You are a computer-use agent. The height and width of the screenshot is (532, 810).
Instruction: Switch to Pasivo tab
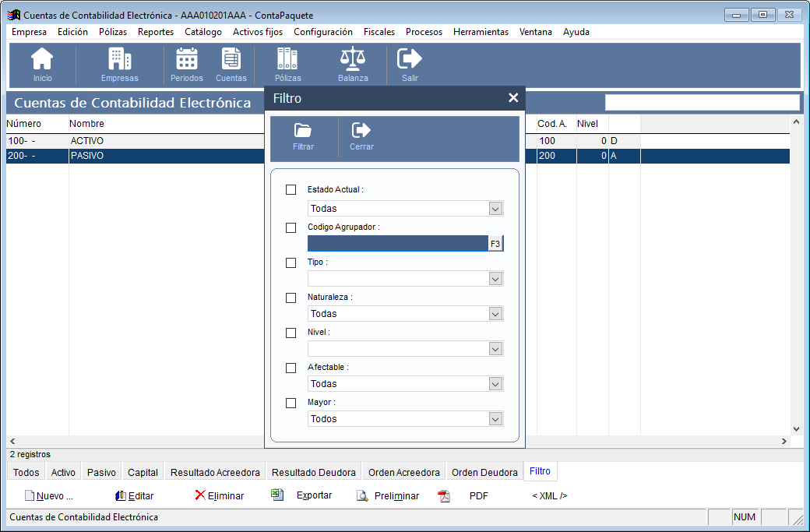(101, 472)
